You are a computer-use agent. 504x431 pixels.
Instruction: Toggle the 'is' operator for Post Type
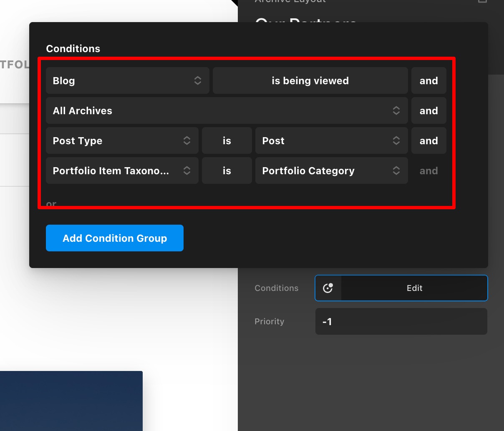(x=227, y=141)
